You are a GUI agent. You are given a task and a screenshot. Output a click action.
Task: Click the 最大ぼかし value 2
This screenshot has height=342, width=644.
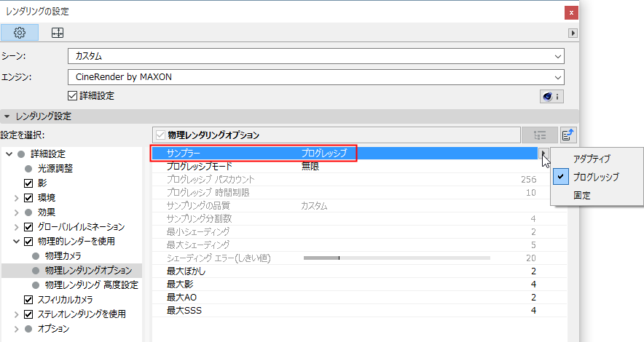coord(533,271)
